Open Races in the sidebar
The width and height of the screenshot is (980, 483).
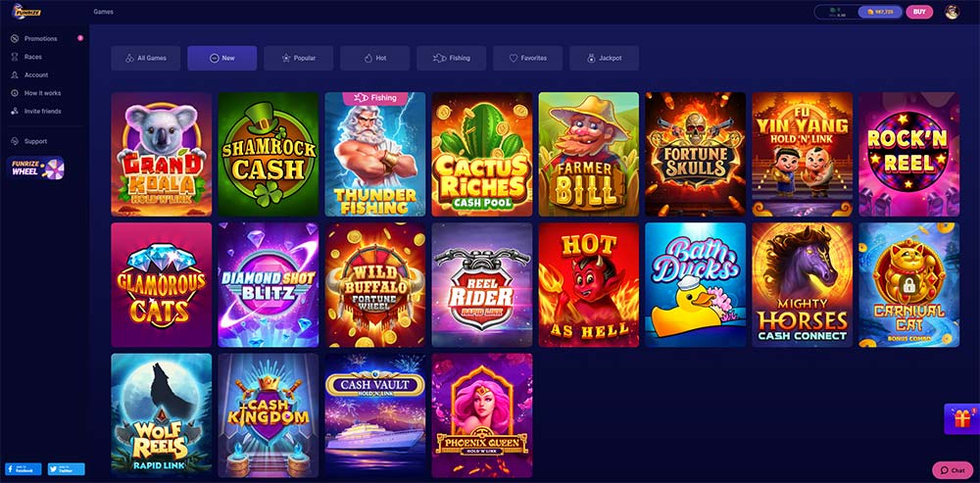pyautogui.click(x=33, y=57)
